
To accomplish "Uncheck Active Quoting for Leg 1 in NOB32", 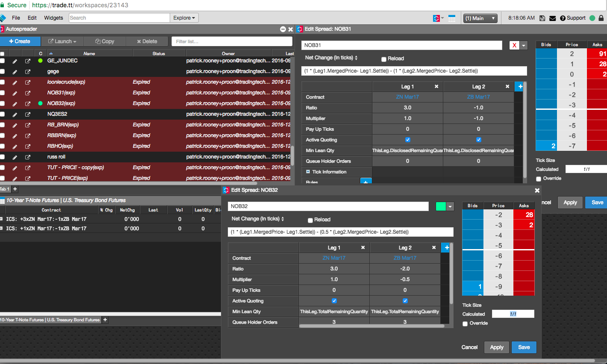I will (x=334, y=301).
